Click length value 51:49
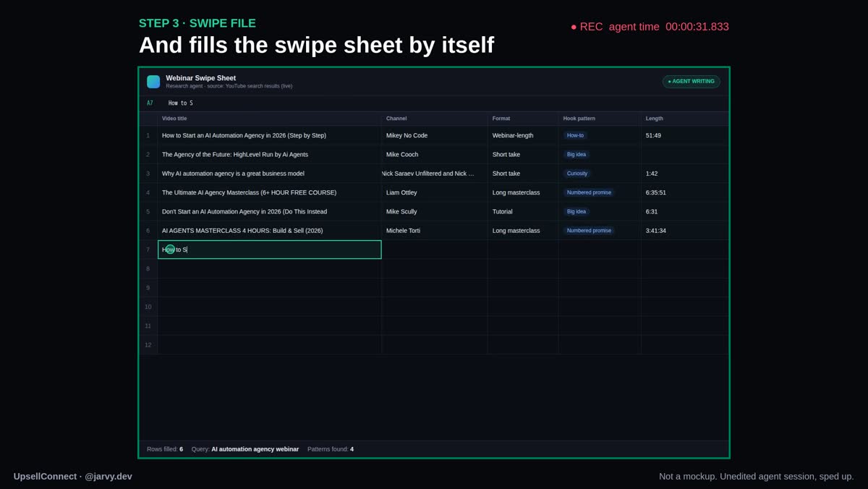The image size is (868, 489). point(653,135)
